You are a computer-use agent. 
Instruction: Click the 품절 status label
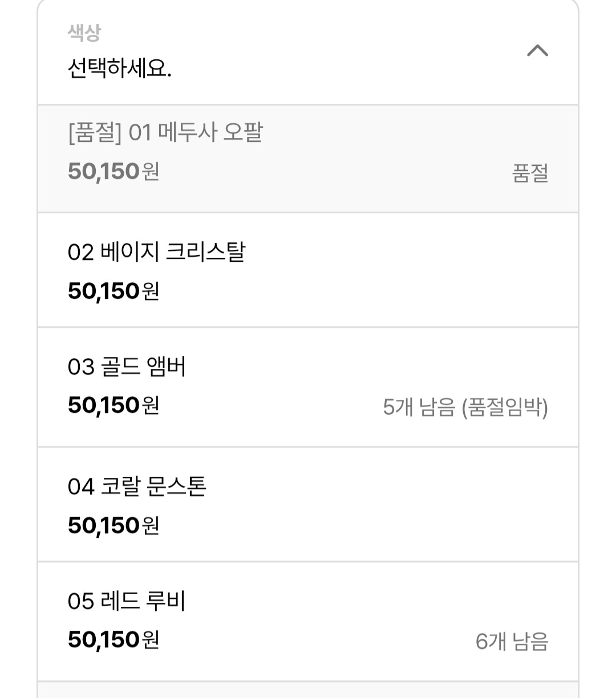(530, 173)
